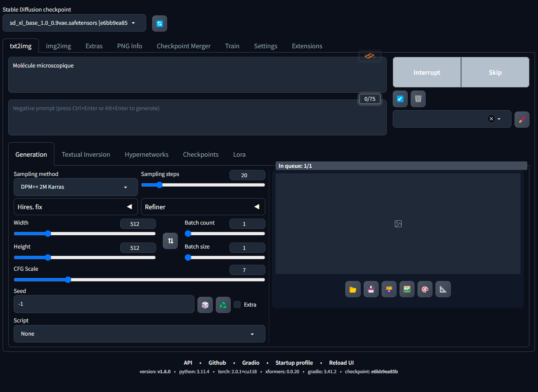Open images output folder icon

353,289
